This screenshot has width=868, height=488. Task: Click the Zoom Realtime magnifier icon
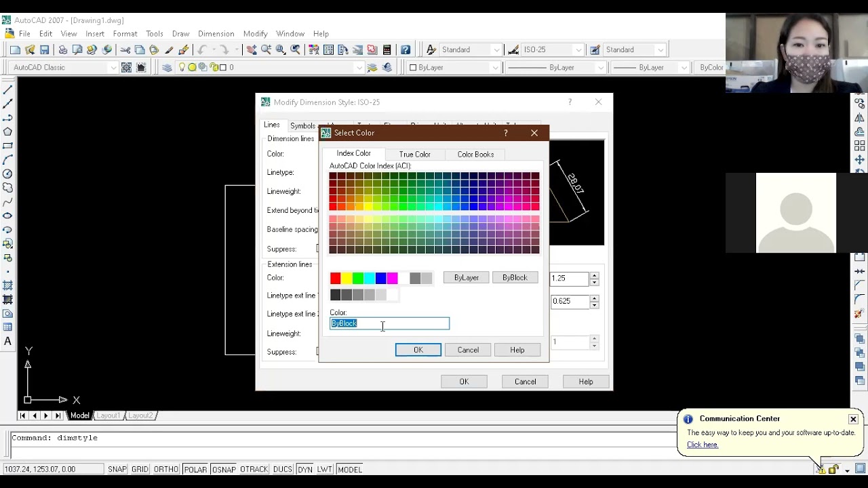click(266, 49)
